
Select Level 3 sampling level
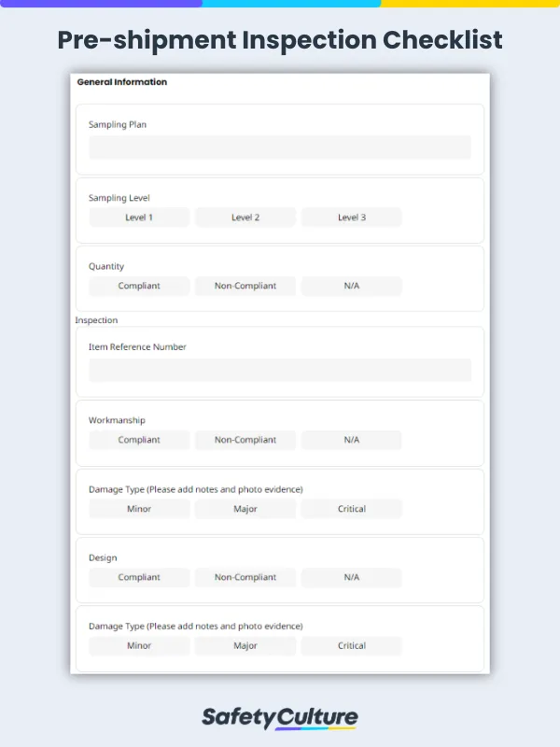pyautogui.click(x=351, y=217)
